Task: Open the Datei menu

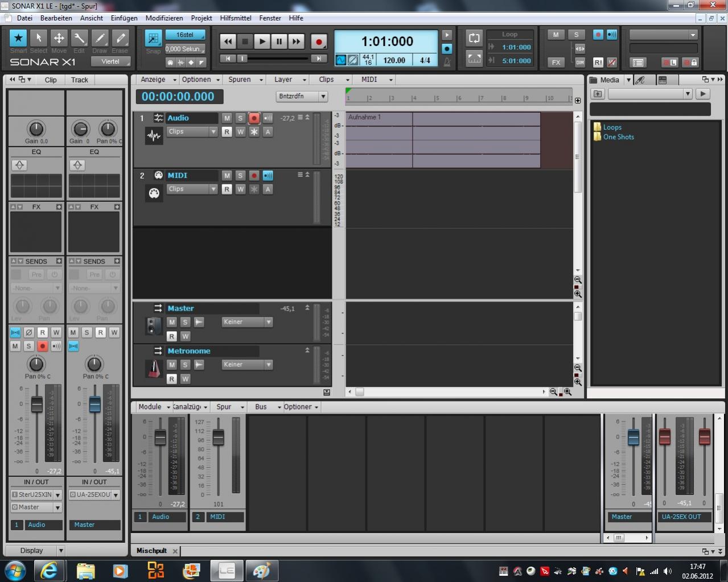Action: coord(24,18)
